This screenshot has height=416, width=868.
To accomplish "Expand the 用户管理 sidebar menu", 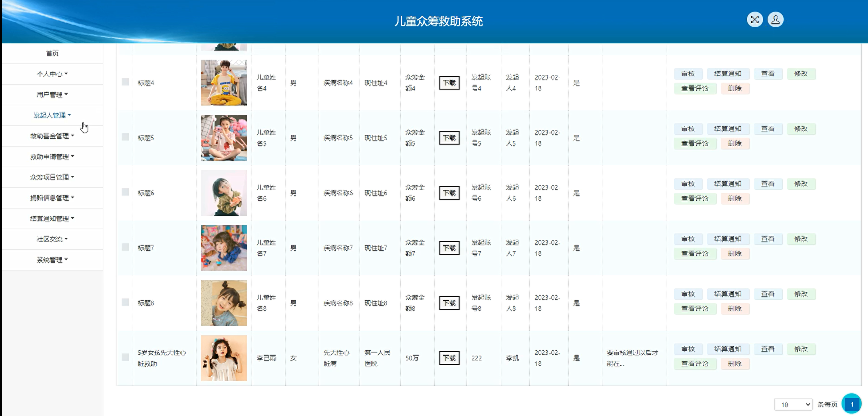I will pyautogui.click(x=52, y=94).
